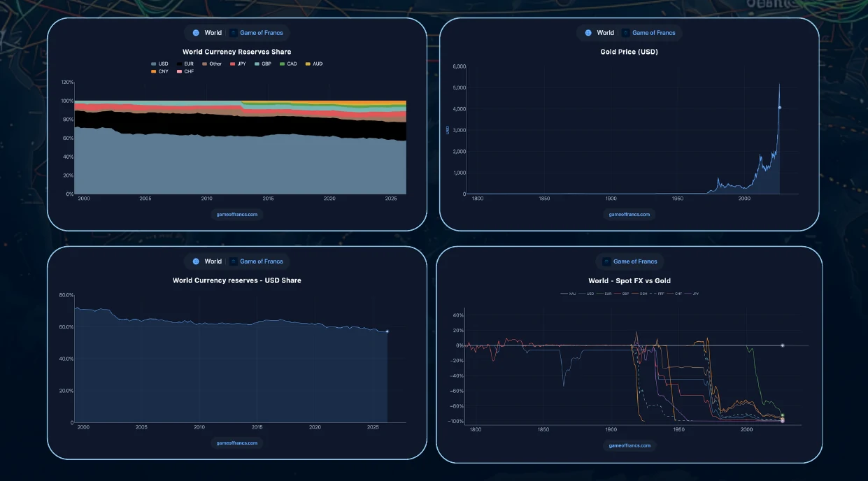Click the 1800 year label on Gold Price chart
This screenshot has width=868, height=481.
click(x=478, y=199)
